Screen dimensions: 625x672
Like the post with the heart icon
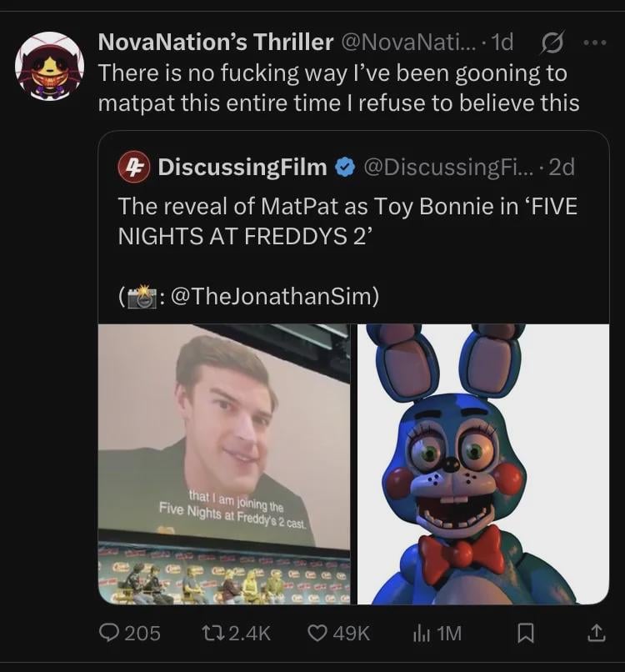318,634
